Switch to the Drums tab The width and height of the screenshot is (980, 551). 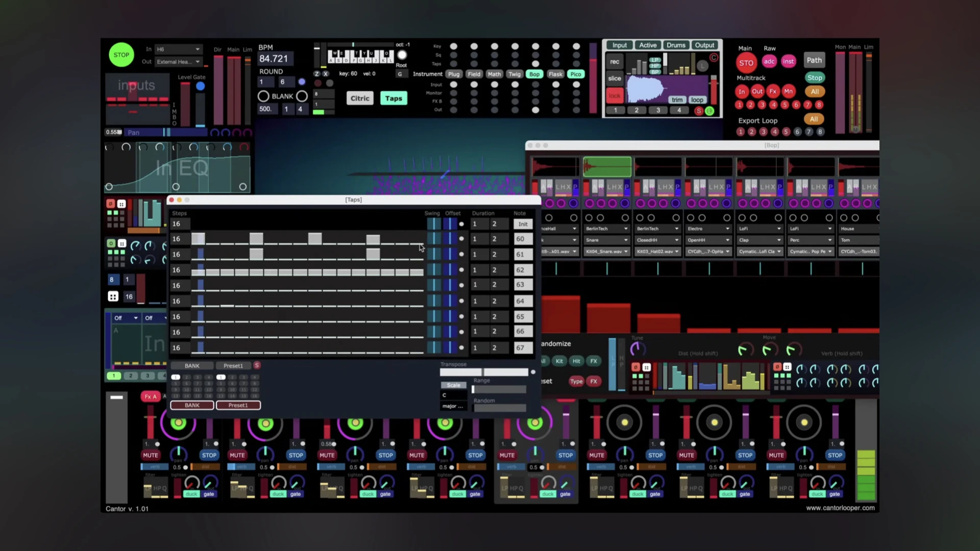point(676,45)
